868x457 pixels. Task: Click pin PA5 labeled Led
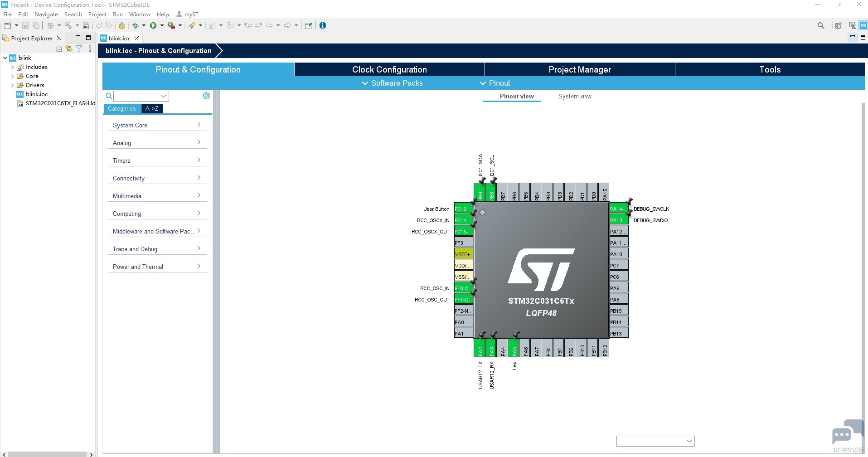click(x=514, y=349)
